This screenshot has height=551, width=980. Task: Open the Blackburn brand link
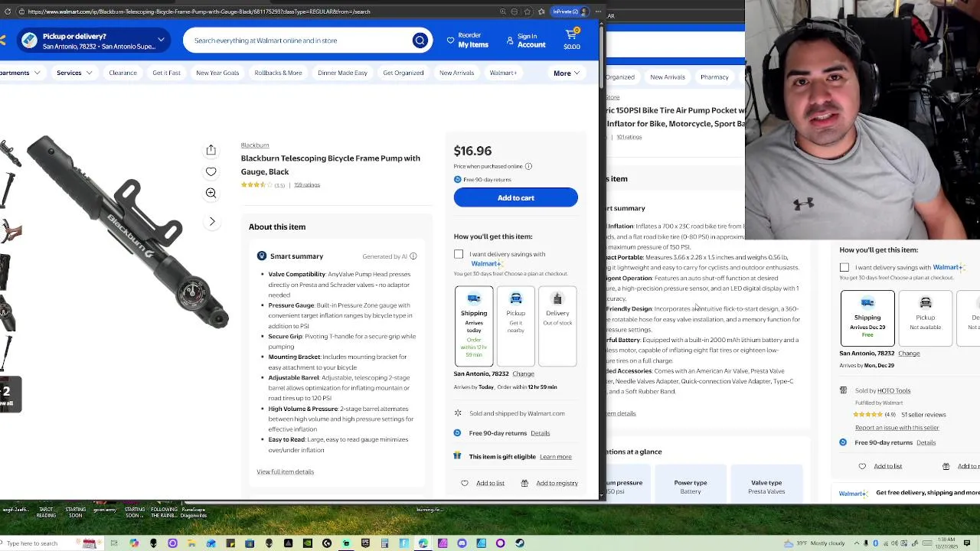(x=255, y=145)
